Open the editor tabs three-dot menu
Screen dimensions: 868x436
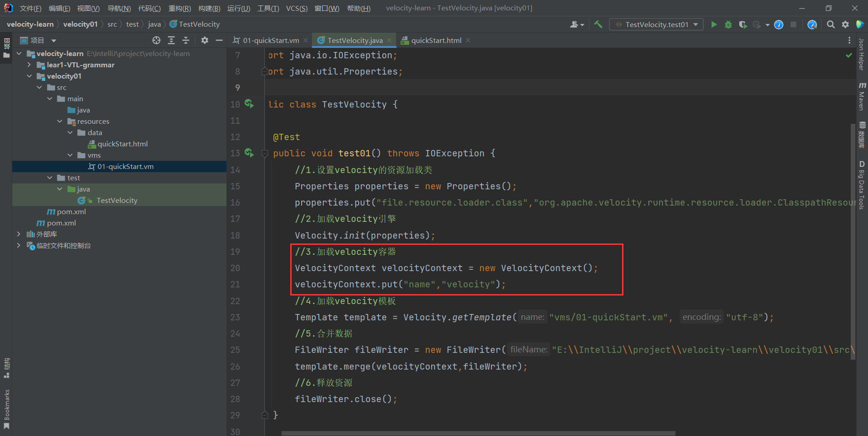(849, 40)
